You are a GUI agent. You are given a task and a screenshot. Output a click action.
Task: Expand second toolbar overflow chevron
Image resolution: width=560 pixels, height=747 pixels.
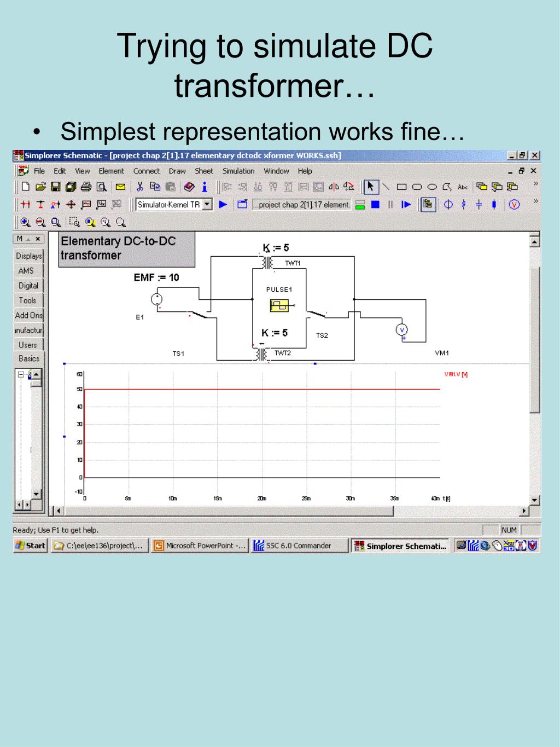point(535,201)
